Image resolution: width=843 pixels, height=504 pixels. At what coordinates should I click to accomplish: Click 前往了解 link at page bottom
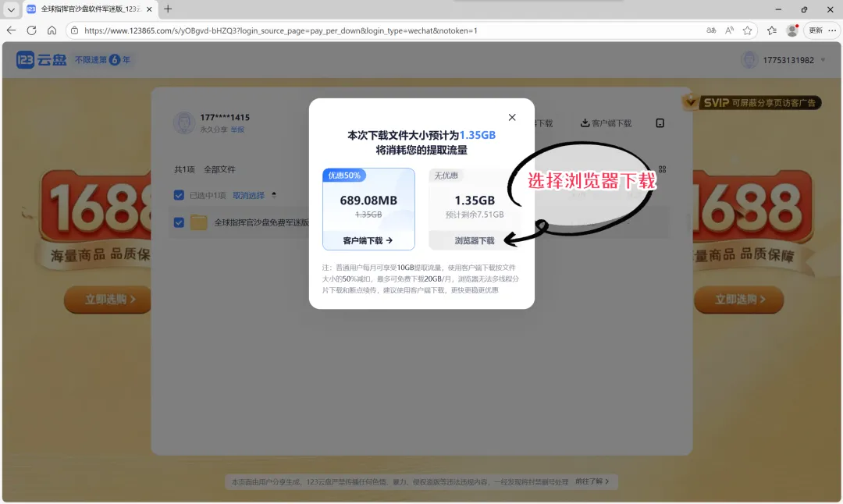coord(592,481)
